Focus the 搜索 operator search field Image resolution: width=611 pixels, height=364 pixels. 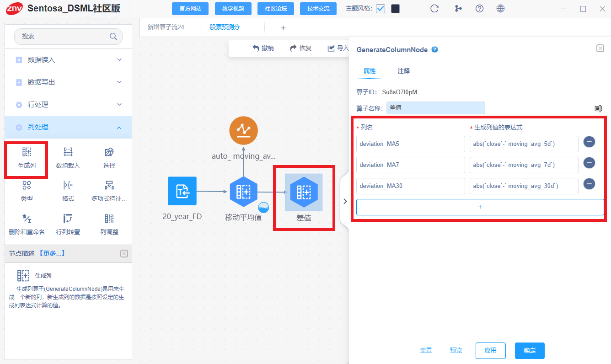pyautogui.click(x=69, y=37)
